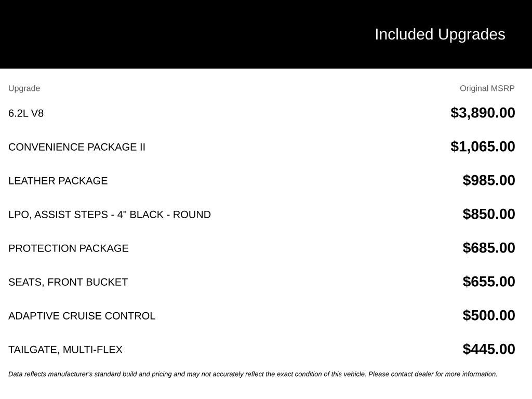
Task: Select the LEATHER PACKAGE entry
Action: [x=58, y=181]
